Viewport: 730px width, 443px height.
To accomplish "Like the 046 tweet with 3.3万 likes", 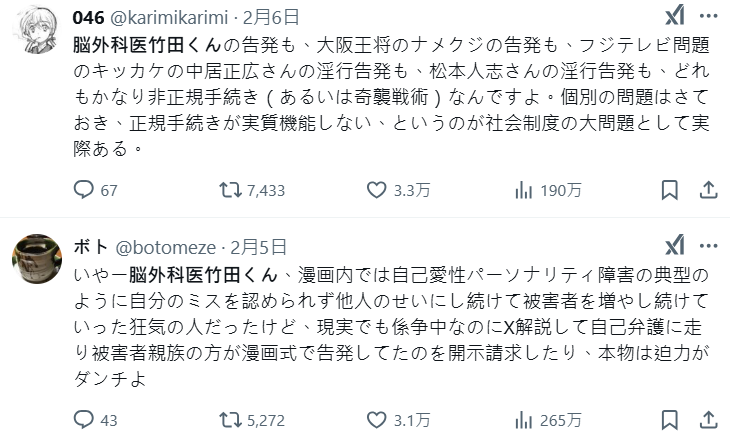I will [x=377, y=190].
